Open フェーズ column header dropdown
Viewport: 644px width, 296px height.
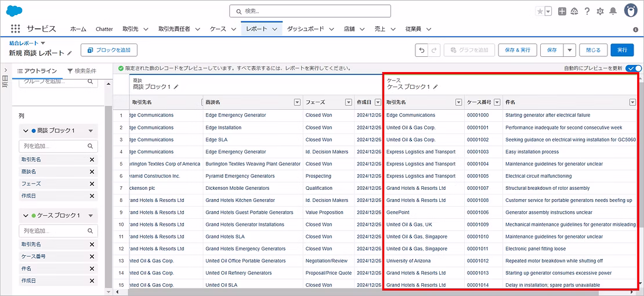point(349,102)
